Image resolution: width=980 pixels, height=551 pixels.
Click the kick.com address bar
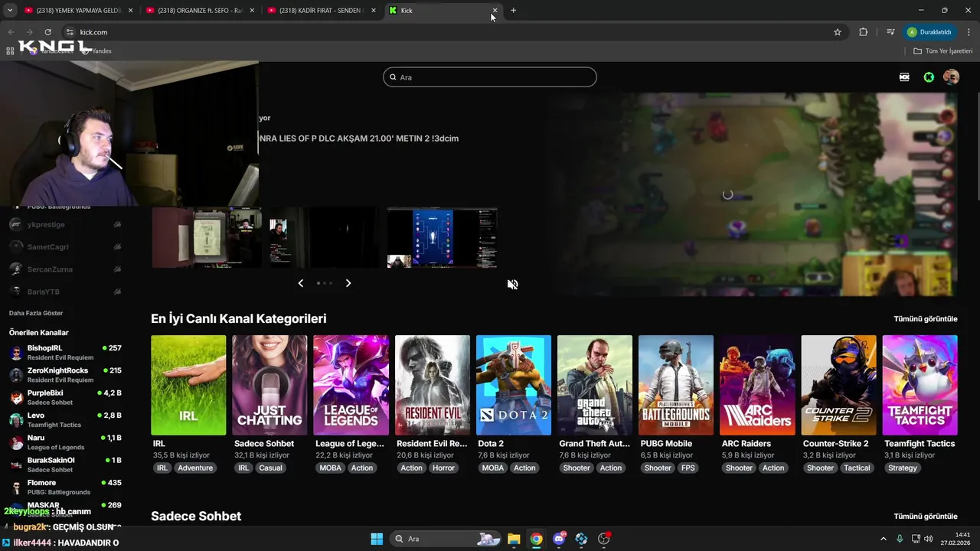(452, 32)
